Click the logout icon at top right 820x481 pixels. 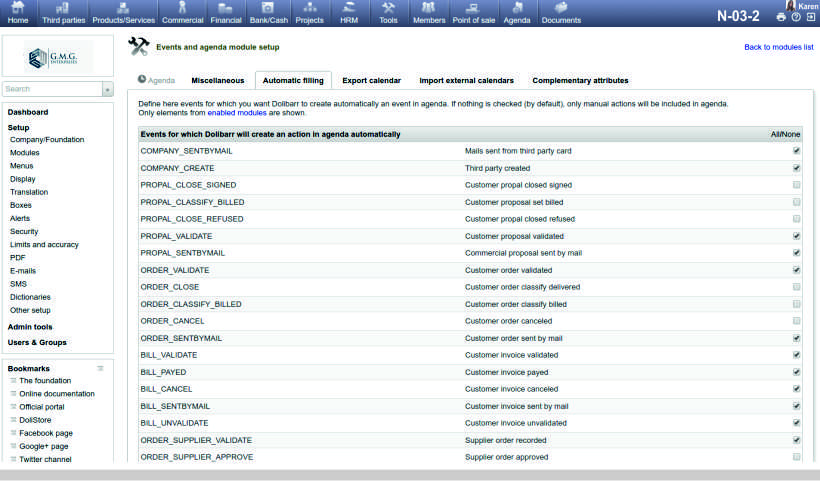[x=810, y=17]
